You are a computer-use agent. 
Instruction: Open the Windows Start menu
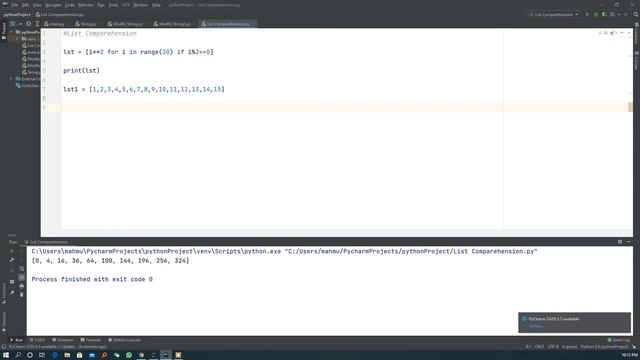click(x=6, y=355)
